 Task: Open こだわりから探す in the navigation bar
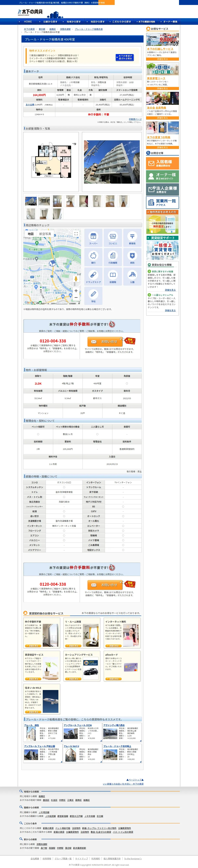click(121, 21)
